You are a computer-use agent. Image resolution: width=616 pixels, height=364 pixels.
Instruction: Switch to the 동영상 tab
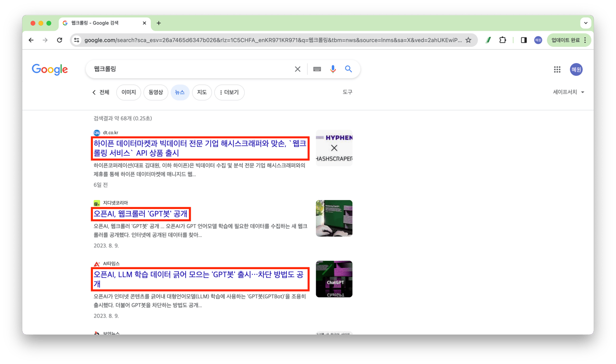click(156, 92)
